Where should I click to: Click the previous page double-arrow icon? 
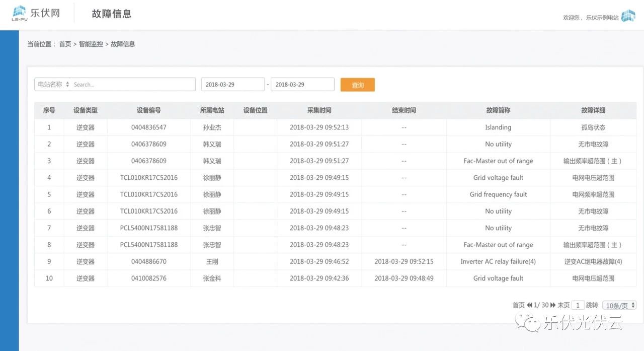[x=530, y=305]
